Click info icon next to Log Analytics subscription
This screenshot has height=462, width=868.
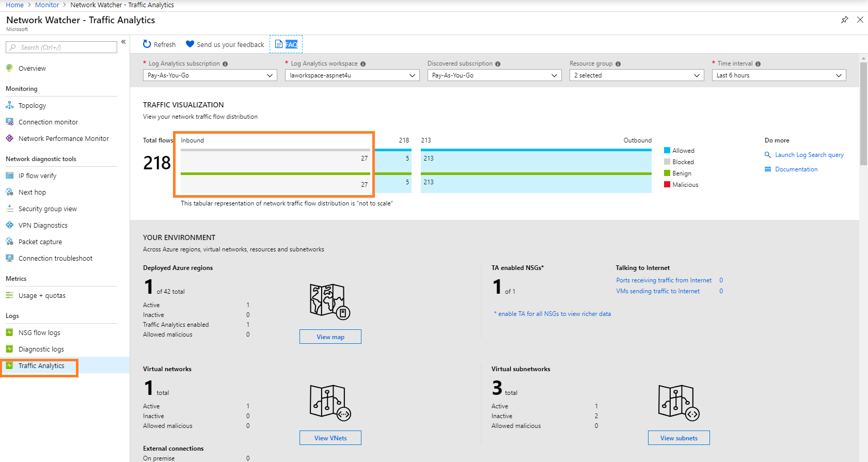[x=225, y=64]
